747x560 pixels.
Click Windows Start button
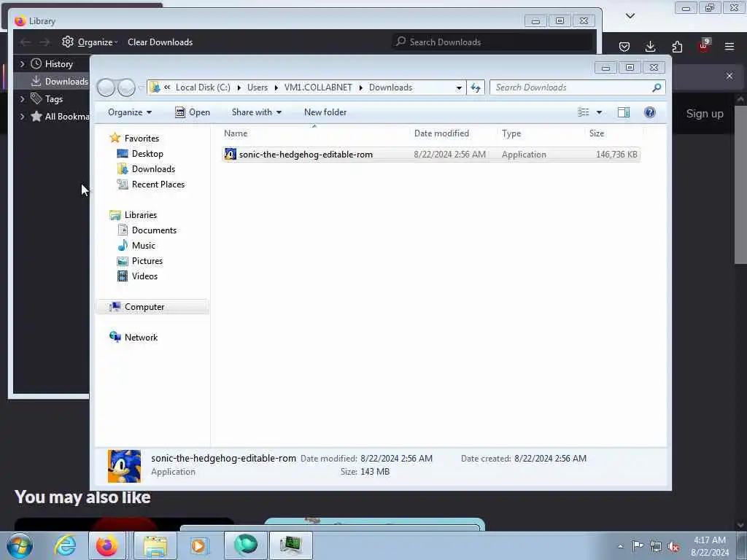pyautogui.click(x=20, y=545)
